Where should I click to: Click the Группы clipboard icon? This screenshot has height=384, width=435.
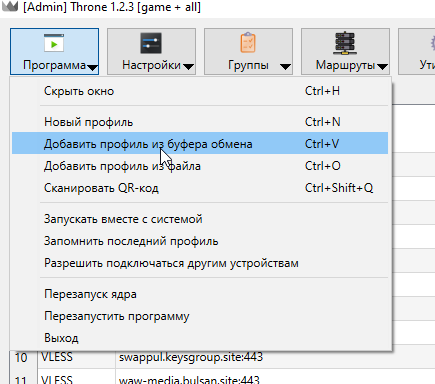pos(248,42)
